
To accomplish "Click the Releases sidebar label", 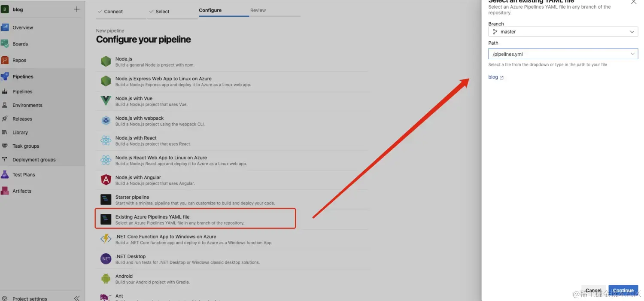I will (22, 119).
